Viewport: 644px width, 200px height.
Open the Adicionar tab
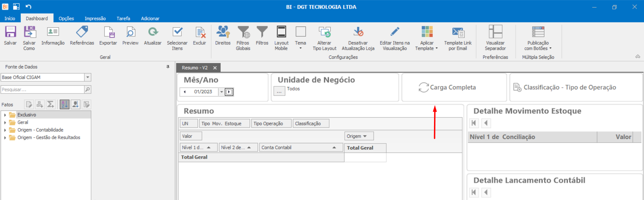point(150,18)
